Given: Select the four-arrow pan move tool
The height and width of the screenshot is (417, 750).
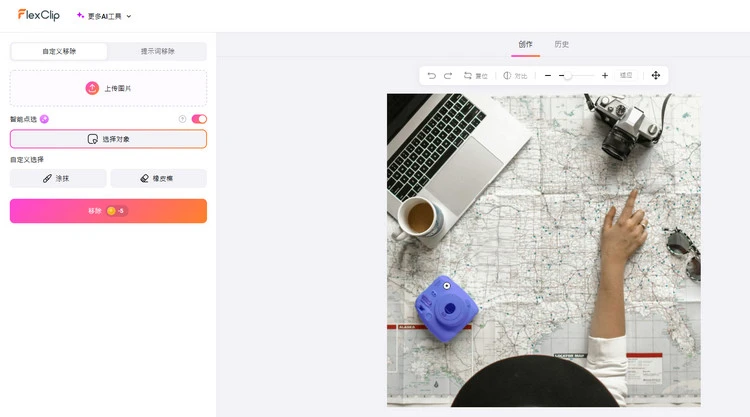Looking at the screenshot, I should [656, 76].
